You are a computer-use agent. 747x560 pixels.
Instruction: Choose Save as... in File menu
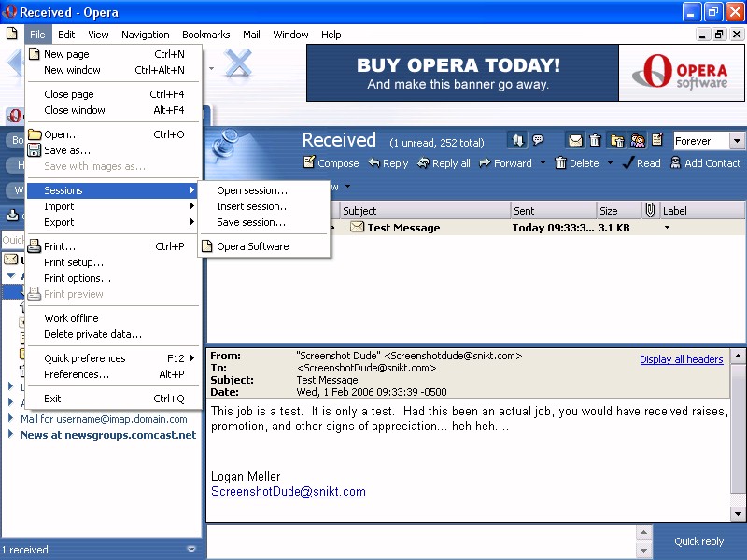coord(113,150)
